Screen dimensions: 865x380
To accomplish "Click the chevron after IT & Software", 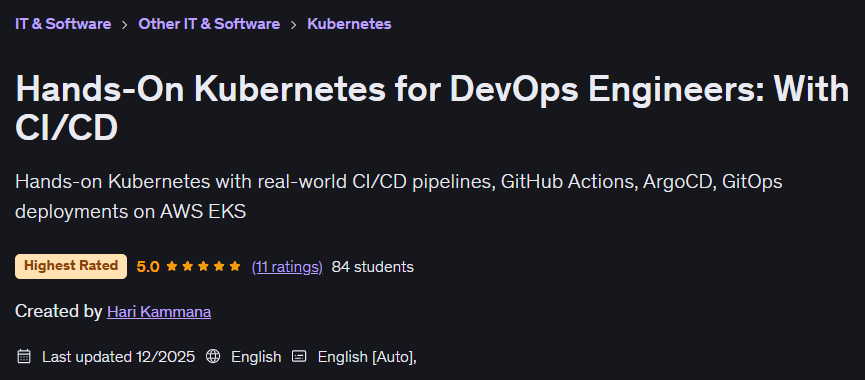I will click(x=125, y=25).
